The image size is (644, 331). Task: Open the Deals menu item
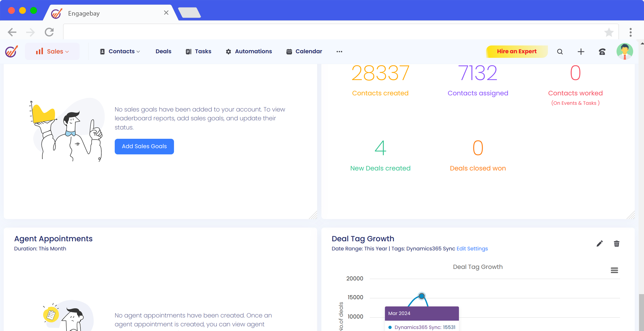(163, 51)
